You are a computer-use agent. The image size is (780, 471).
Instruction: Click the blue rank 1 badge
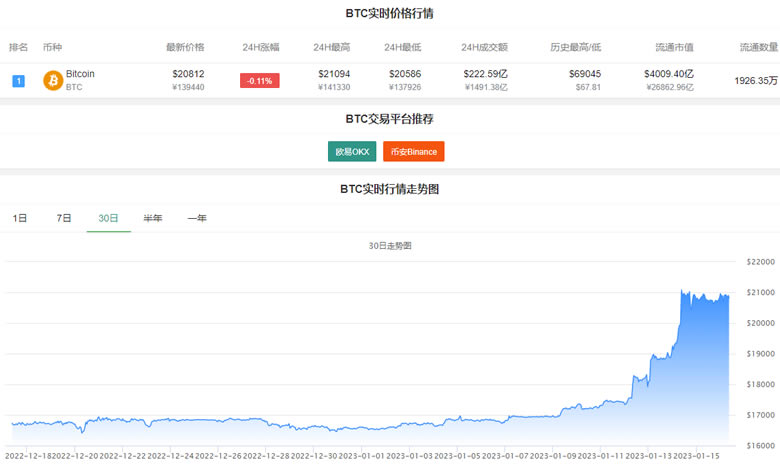pos(18,80)
